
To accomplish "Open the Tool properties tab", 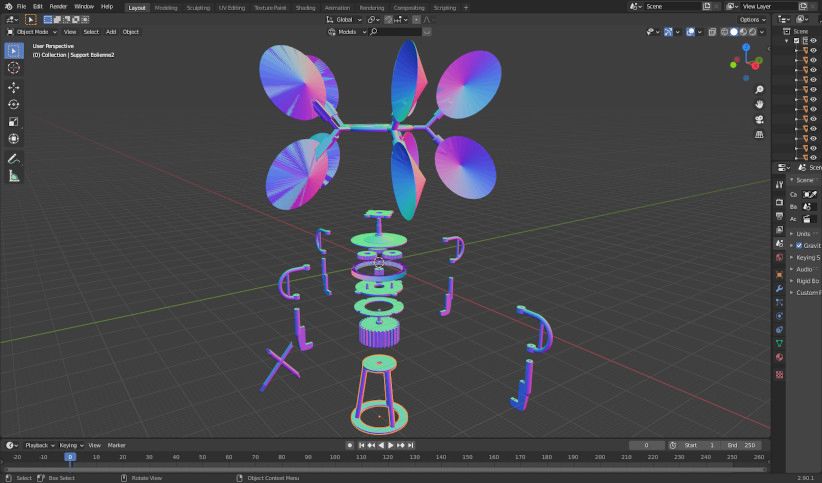I will (780, 185).
